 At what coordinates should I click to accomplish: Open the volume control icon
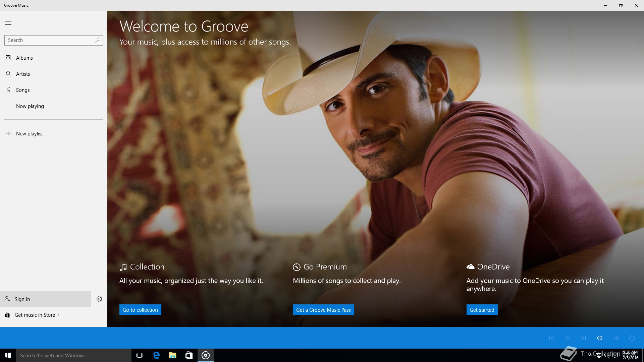point(599,338)
